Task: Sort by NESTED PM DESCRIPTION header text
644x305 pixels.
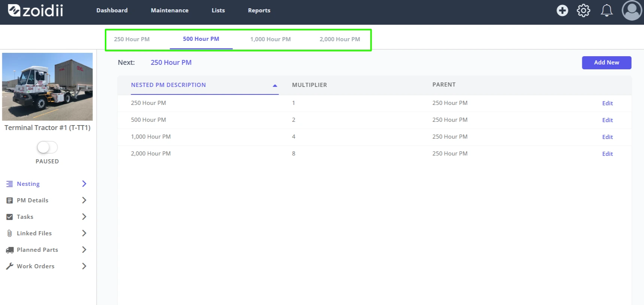Action: click(168, 85)
